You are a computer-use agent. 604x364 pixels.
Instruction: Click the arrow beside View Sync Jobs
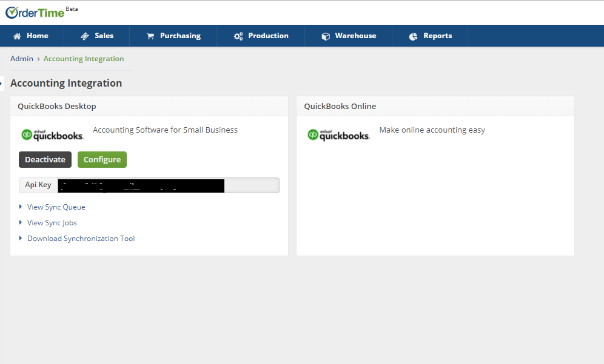(x=21, y=222)
